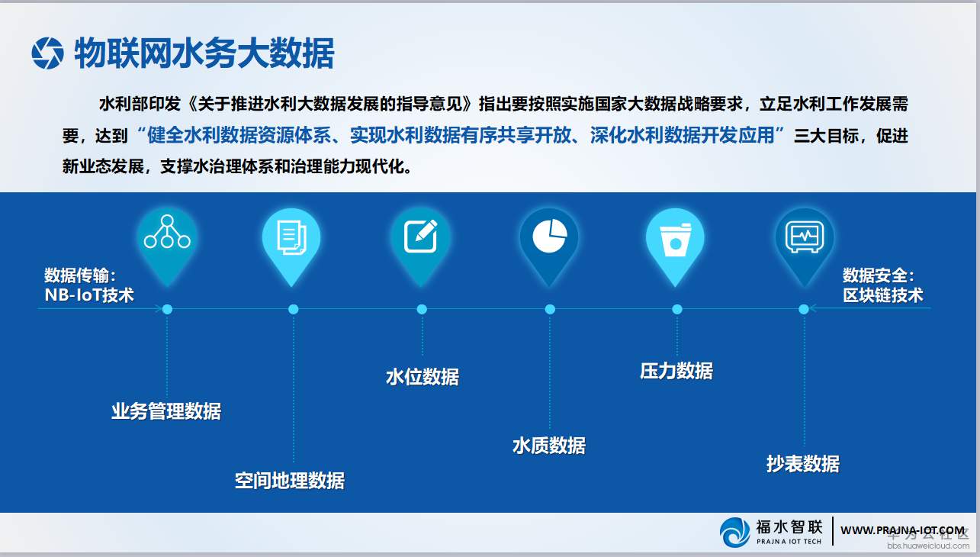Click the 抄表数据 label
The image size is (980, 557).
click(x=803, y=463)
